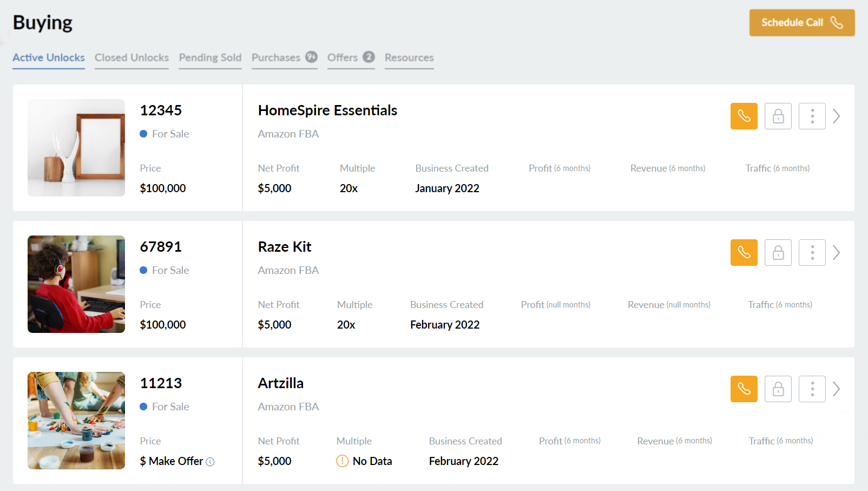
Task: Open three-dot menu for HomeSpire Essentials
Action: pos(812,116)
